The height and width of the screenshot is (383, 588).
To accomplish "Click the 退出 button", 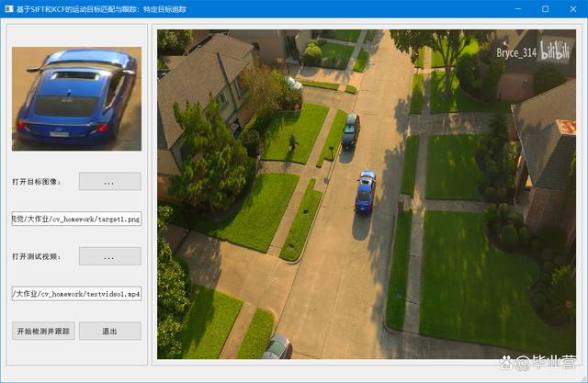I will click(x=110, y=331).
